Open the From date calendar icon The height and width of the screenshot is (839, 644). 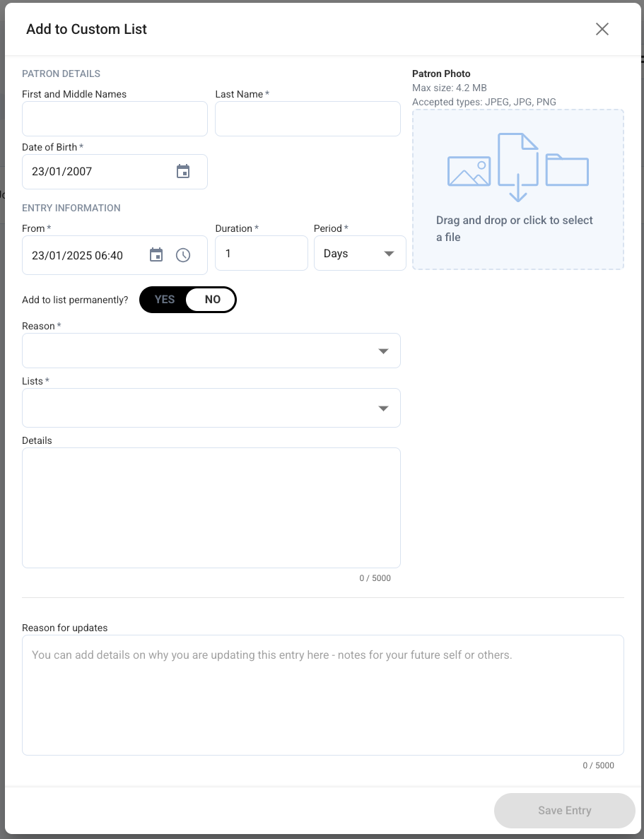pos(156,254)
